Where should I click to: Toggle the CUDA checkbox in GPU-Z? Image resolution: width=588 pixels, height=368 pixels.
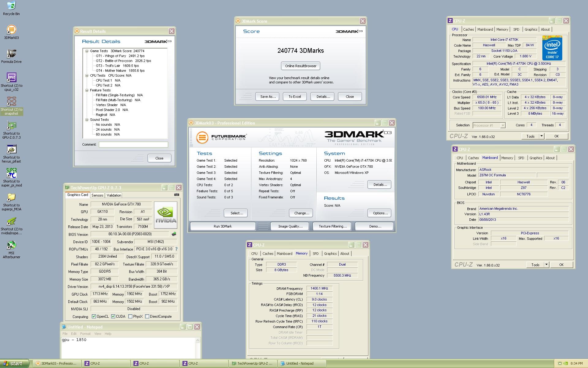click(x=113, y=316)
